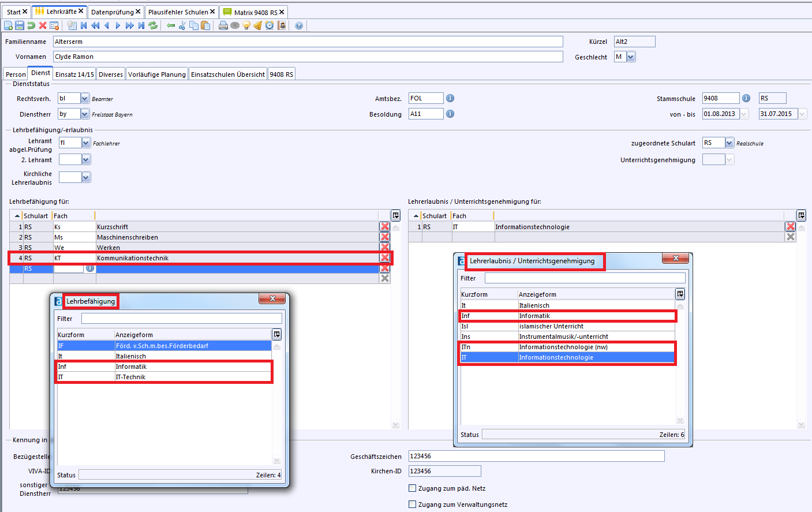Sort Lehrerlaubnis popup by Anzeigeform header
Viewport: 812px width, 512px height.
596,294
